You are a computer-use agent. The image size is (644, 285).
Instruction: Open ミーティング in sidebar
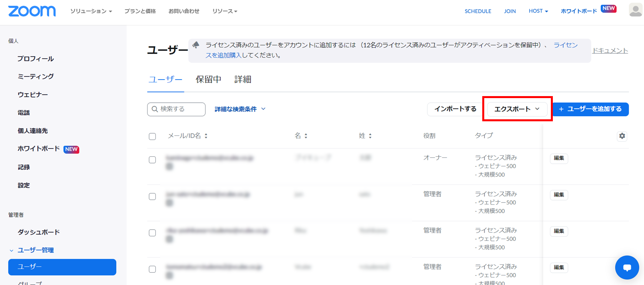pyautogui.click(x=36, y=77)
